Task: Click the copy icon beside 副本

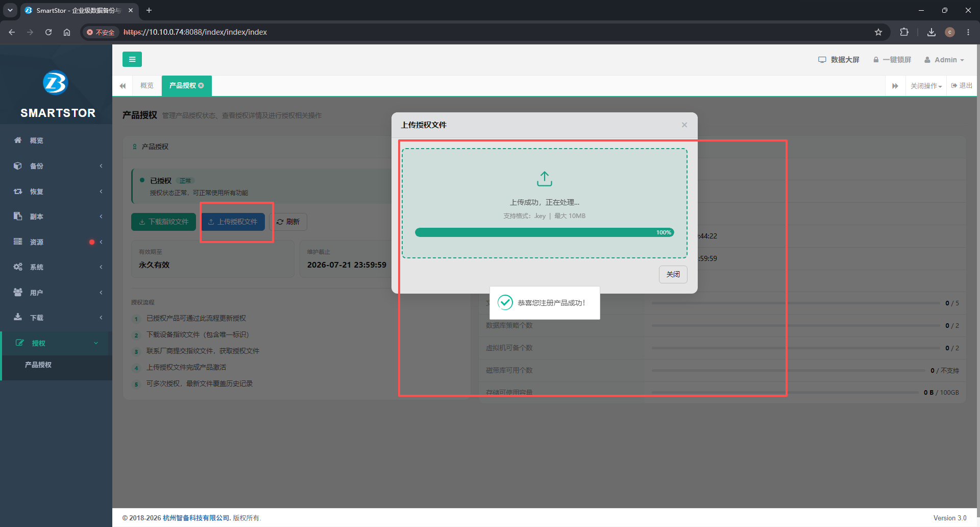Action: pyautogui.click(x=18, y=216)
